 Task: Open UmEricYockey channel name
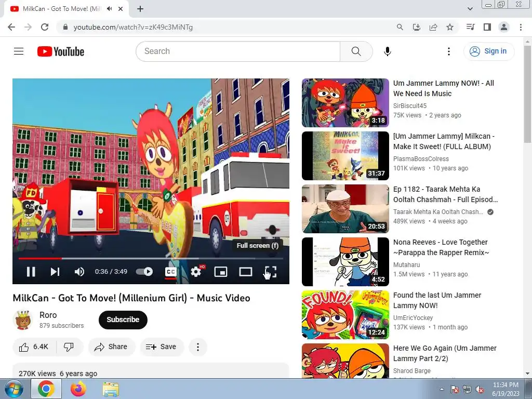[413, 317]
